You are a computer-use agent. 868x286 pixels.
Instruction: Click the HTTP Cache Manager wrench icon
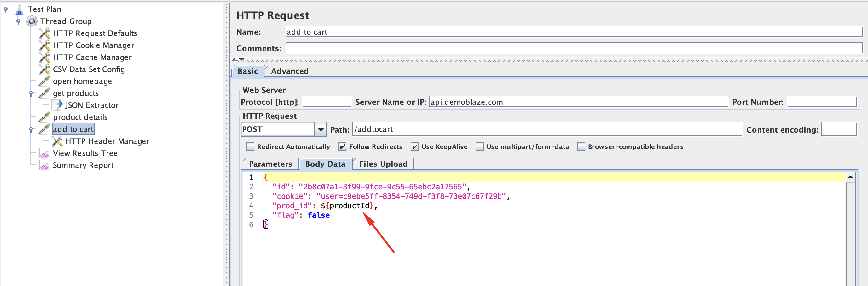click(x=44, y=57)
